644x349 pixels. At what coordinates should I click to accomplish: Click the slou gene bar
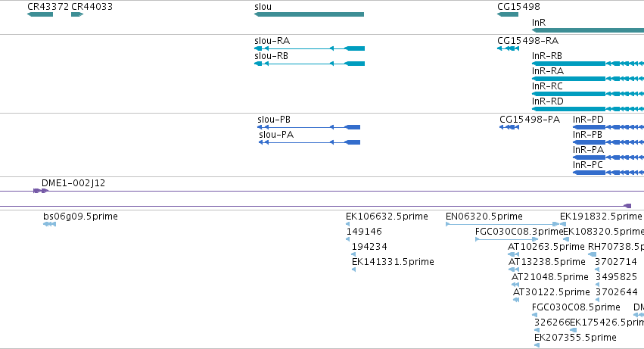pos(309,14)
